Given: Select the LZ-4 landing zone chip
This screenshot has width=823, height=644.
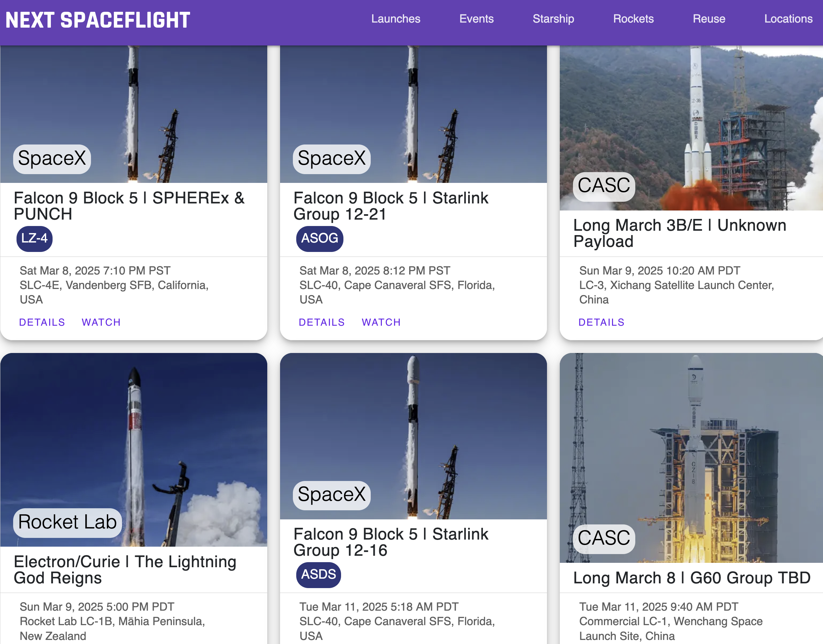Looking at the screenshot, I should pos(34,239).
